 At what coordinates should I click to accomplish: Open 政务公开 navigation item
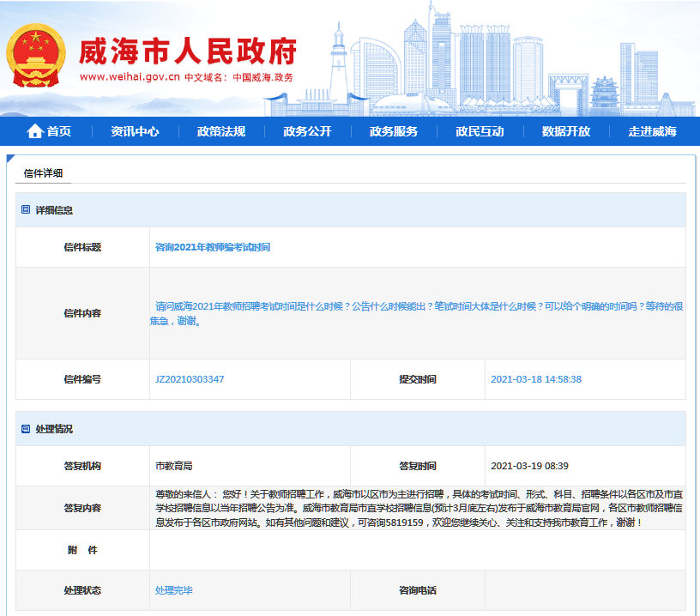tap(308, 131)
